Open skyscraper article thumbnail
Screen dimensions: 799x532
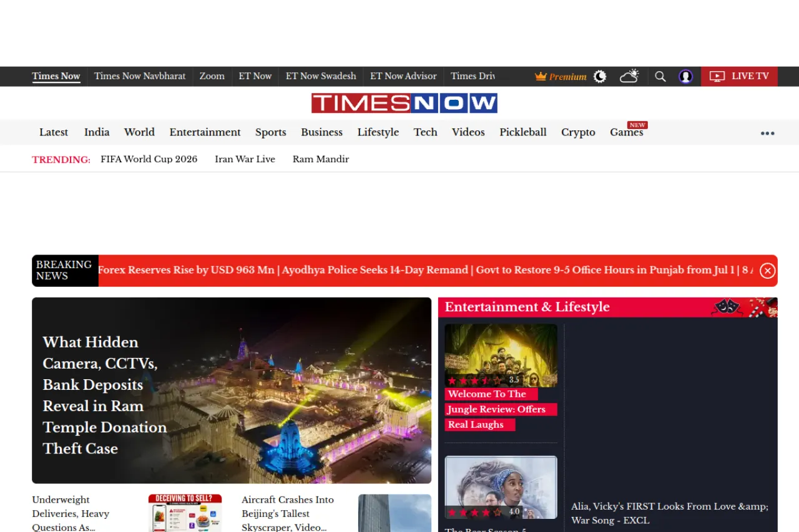click(x=395, y=513)
